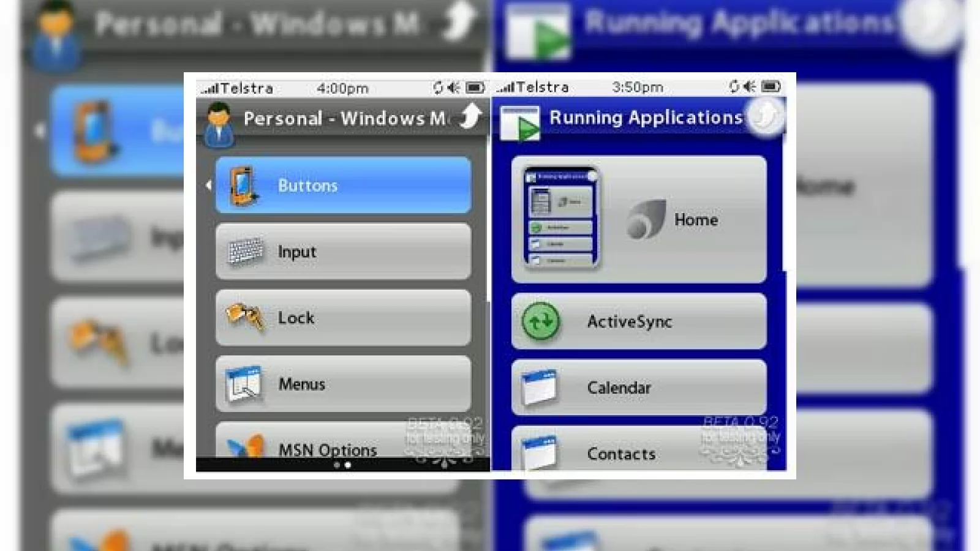Click battery icon in right phone status bar
Screen dimensions: 980x551
[x=771, y=86]
